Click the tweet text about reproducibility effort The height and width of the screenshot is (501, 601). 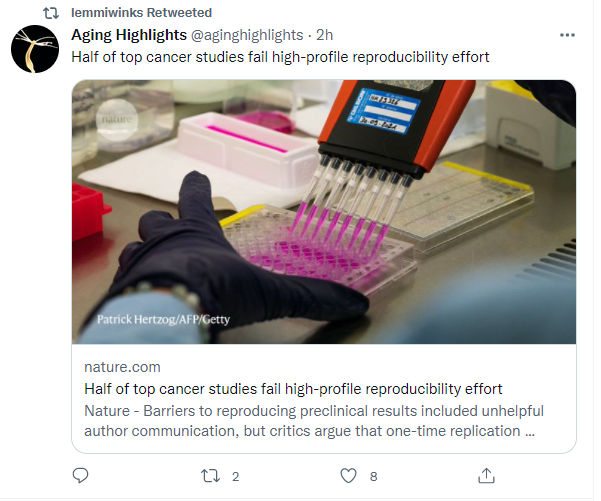tap(280, 57)
